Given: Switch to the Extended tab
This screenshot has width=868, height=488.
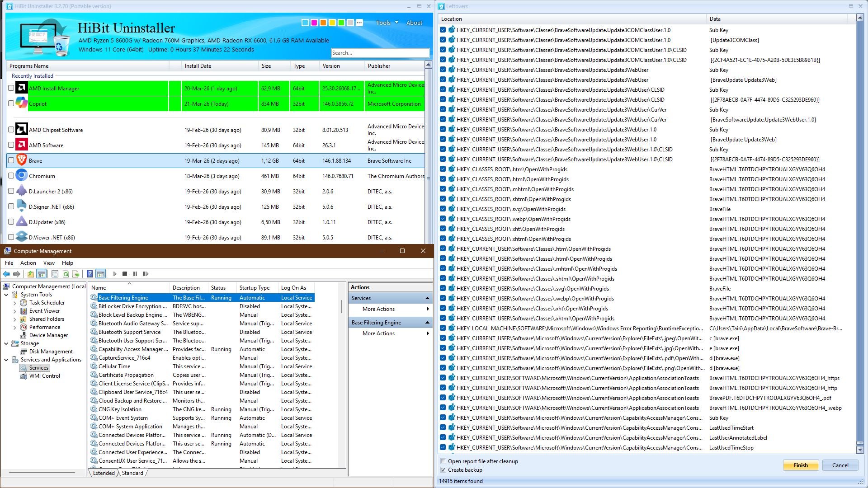Looking at the screenshot, I should click(x=104, y=473).
